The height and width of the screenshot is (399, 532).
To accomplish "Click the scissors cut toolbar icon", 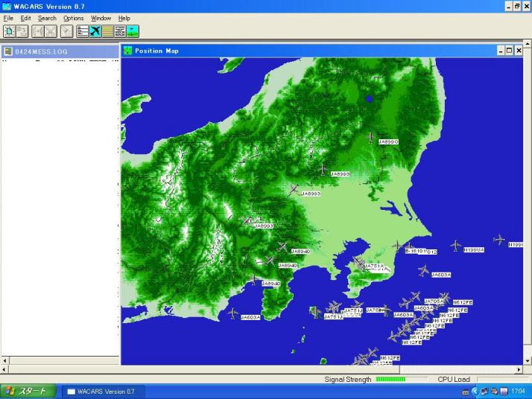I will pos(50,31).
